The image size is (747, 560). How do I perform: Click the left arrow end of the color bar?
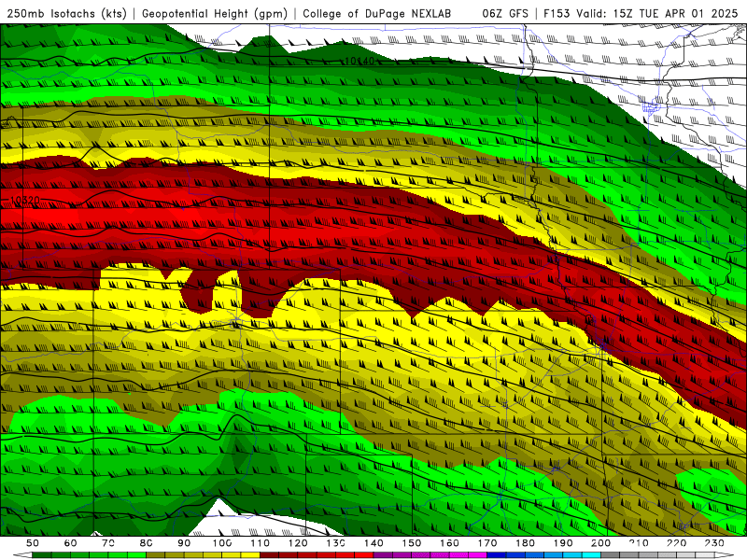[22, 555]
